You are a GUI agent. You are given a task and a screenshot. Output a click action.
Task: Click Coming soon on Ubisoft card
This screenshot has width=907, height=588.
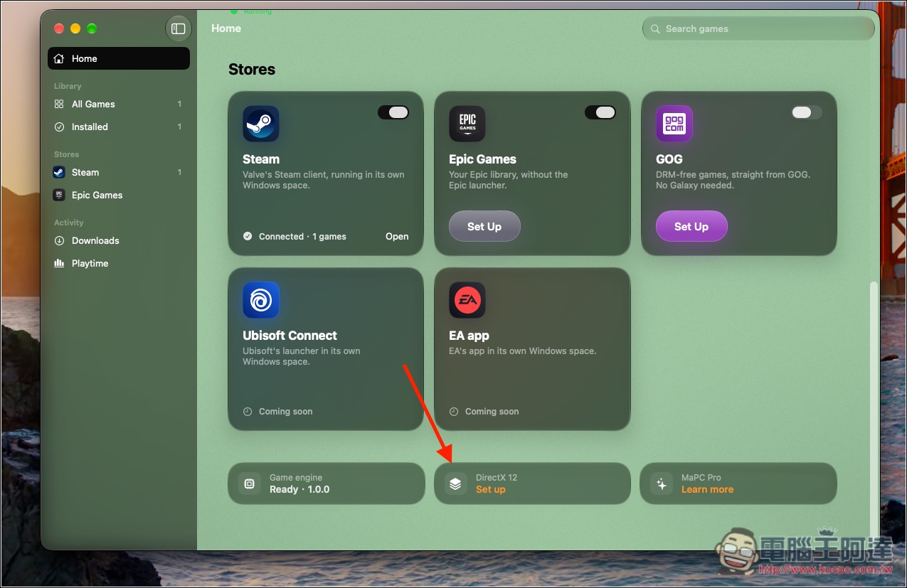pos(285,412)
